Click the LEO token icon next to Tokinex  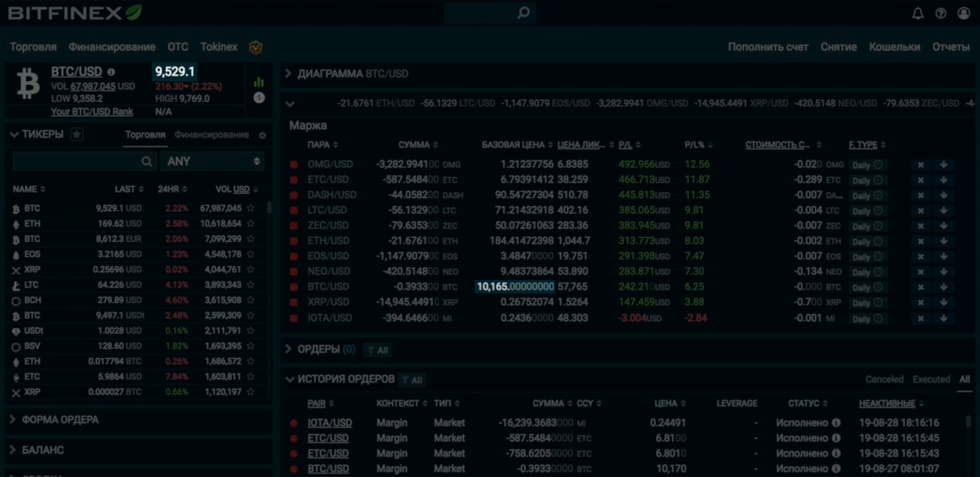255,48
